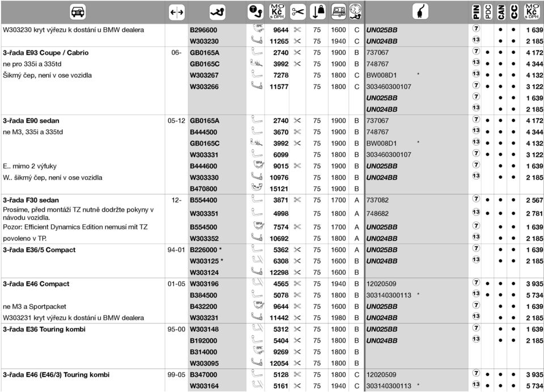This screenshot has width=544, height=392.
Task: Click part number B347000
Action: pyautogui.click(x=203, y=374)
